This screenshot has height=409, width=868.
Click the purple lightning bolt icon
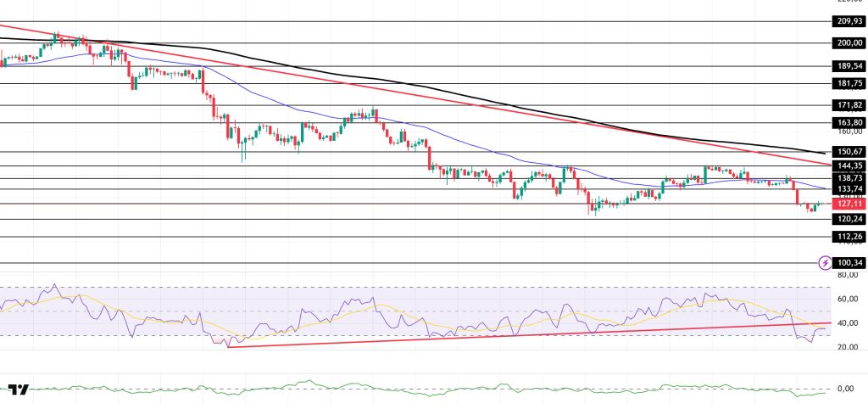tap(826, 263)
